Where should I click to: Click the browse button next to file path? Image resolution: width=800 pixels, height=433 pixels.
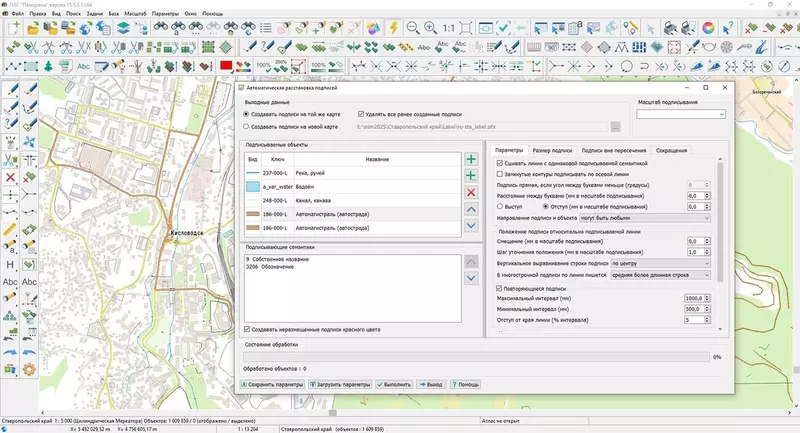[x=615, y=127]
